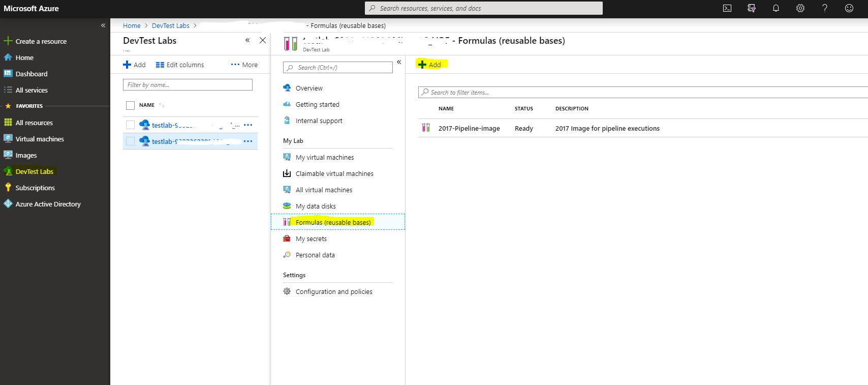868x385 pixels.
Task: Click the Home icon in the sidebar
Action: (8, 57)
